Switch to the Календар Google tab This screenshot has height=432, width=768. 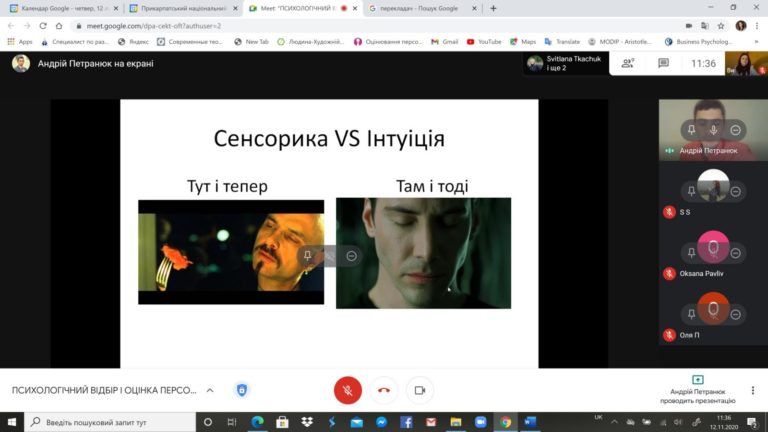pos(65,8)
